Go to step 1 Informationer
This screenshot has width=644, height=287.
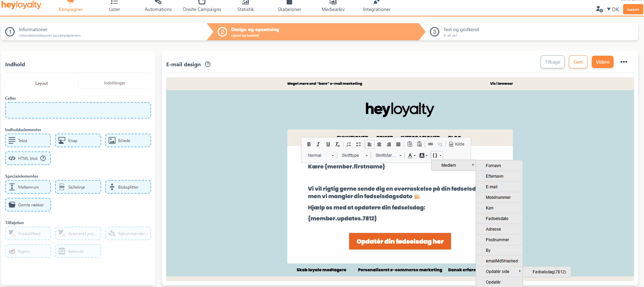click(104, 32)
